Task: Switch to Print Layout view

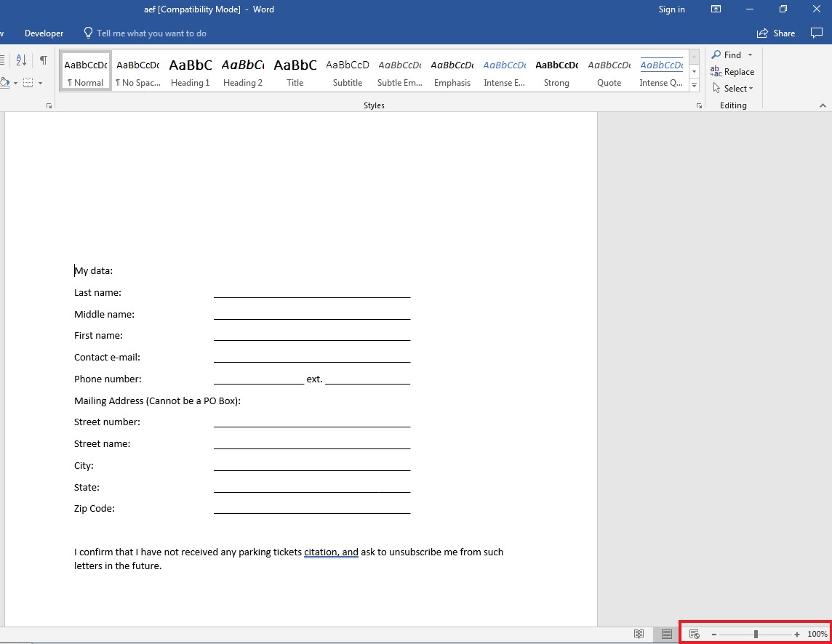Action: [666, 635]
